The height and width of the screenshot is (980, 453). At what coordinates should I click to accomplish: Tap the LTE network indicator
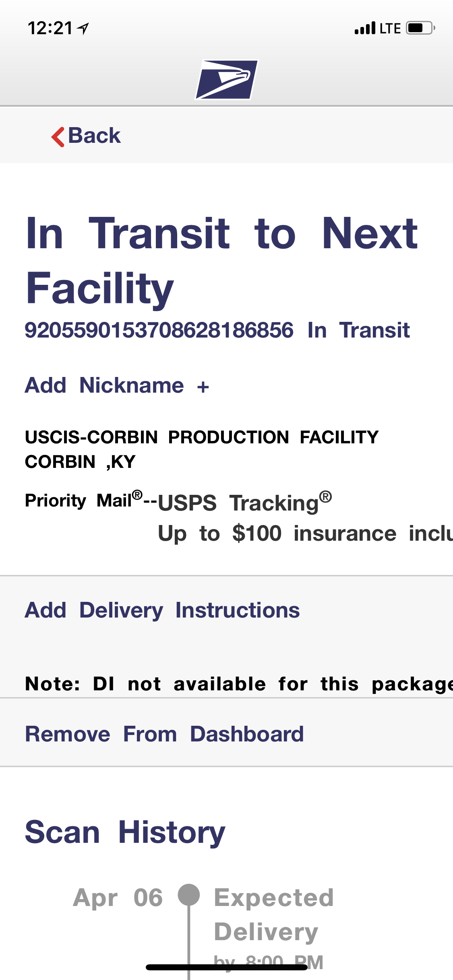coord(390,29)
